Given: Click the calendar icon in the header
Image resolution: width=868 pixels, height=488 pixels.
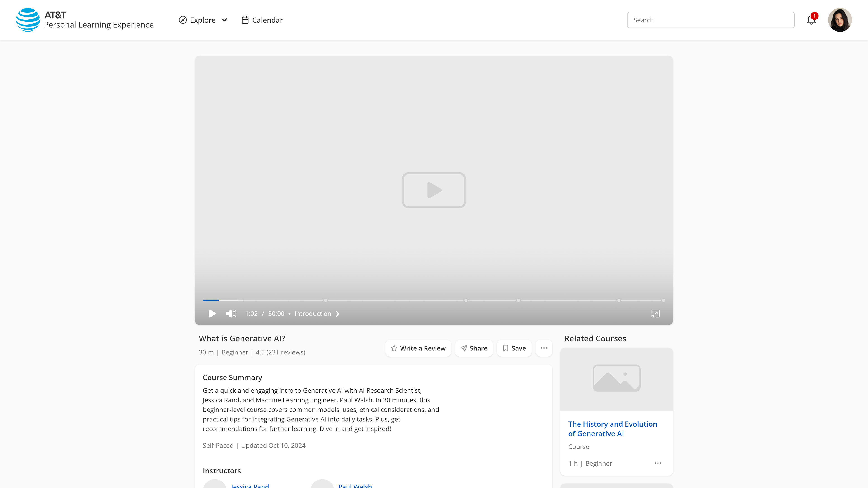Looking at the screenshot, I should 245,20.
